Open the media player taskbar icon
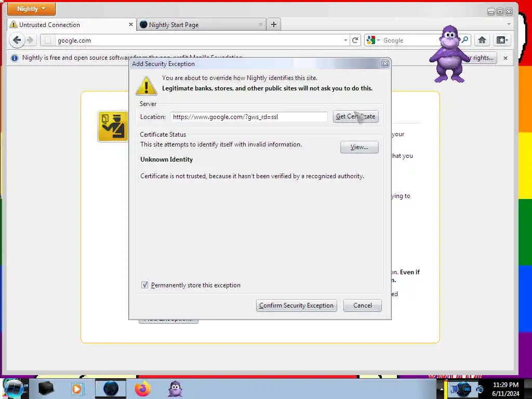This screenshot has width=532, height=399. click(77, 389)
